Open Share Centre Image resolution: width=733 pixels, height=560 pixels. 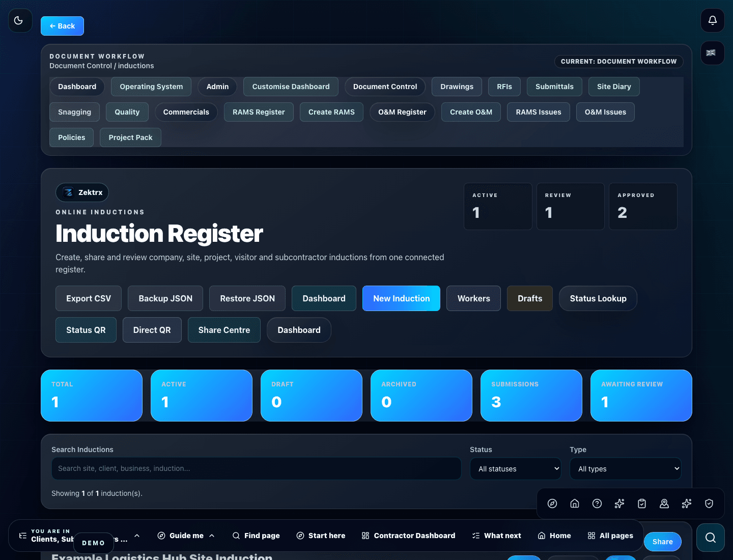[224, 330]
